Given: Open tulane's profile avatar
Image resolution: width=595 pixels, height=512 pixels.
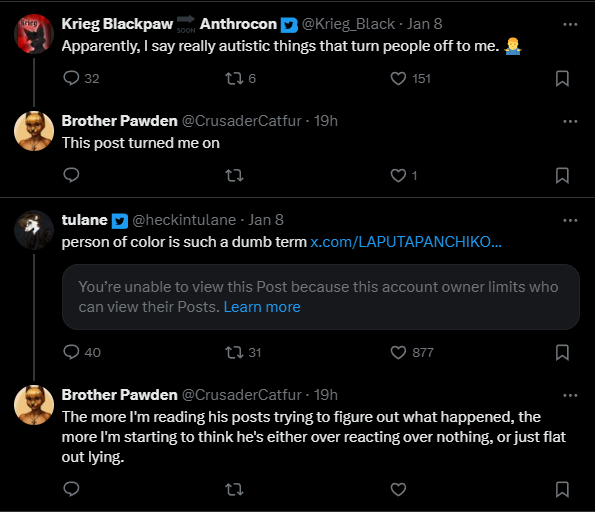Looking at the screenshot, I should coord(34,230).
